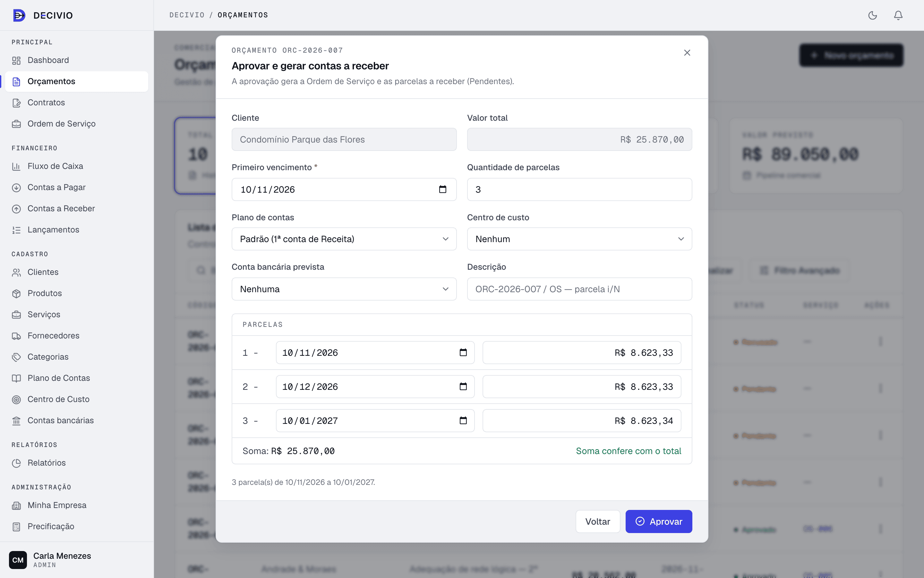Viewport: 924px width, 578px height.
Task: Open Minha Empresa in sidebar
Action: point(77,505)
